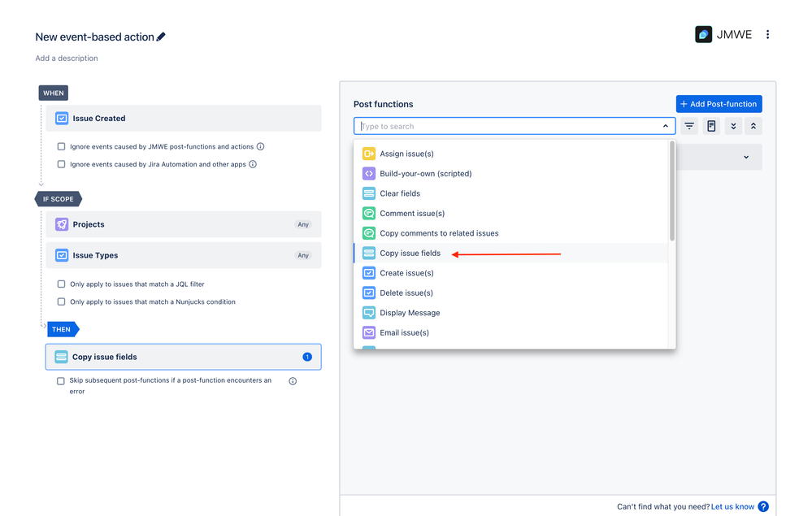Click the Copy issue fields icon in THEN section
This screenshot has width=812, height=516.
pos(61,357)
